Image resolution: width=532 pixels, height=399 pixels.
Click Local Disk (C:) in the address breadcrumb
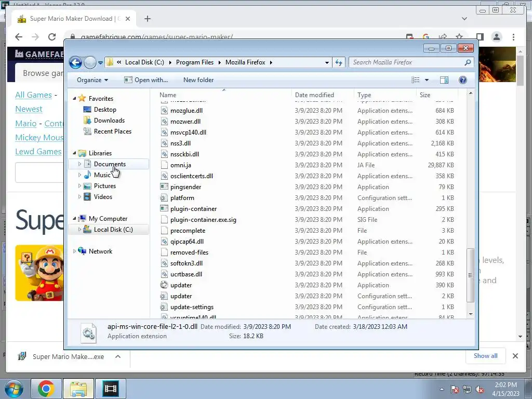[x=144, y=62]
